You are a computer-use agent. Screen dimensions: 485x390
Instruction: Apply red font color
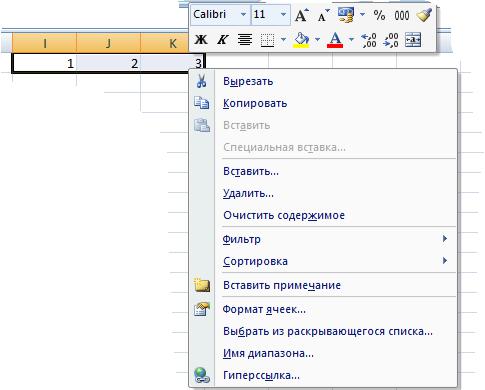335,40
